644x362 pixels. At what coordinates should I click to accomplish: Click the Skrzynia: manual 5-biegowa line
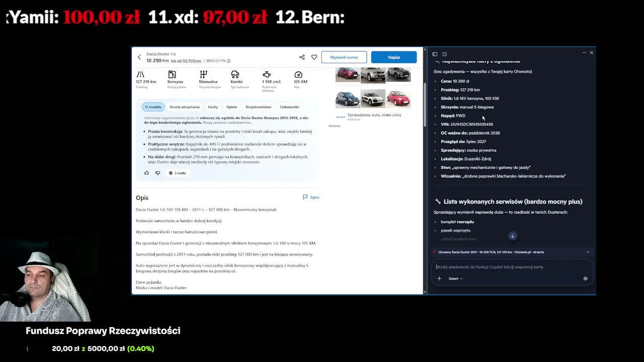[x=467, y=107]
